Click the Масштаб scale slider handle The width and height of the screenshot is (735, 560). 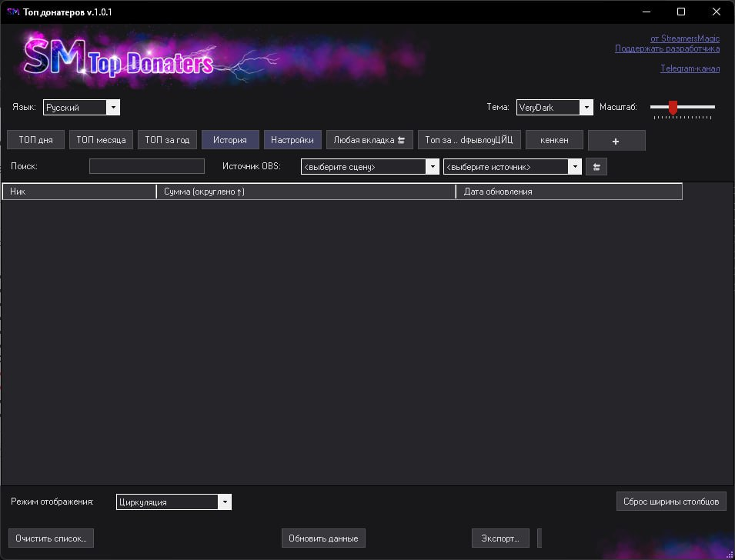[673, 108]
